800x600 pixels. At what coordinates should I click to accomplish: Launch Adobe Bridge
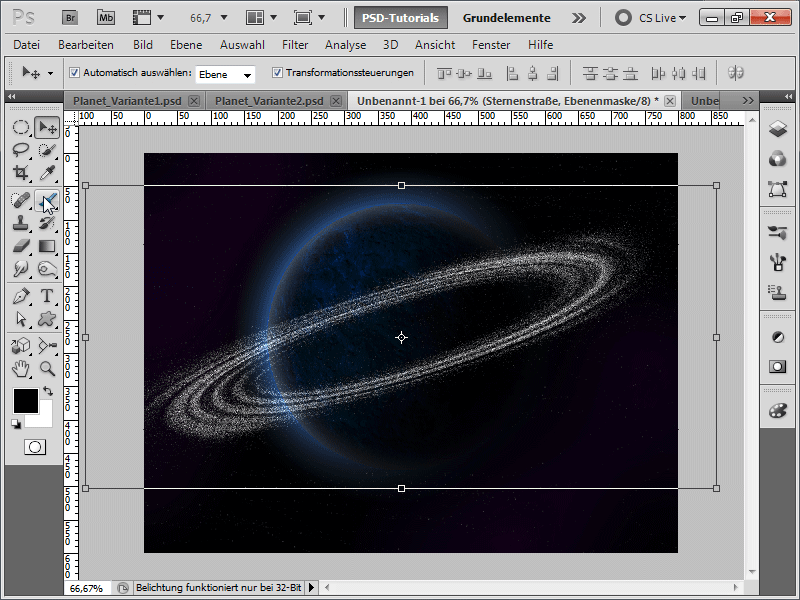(x=70, y=18)
